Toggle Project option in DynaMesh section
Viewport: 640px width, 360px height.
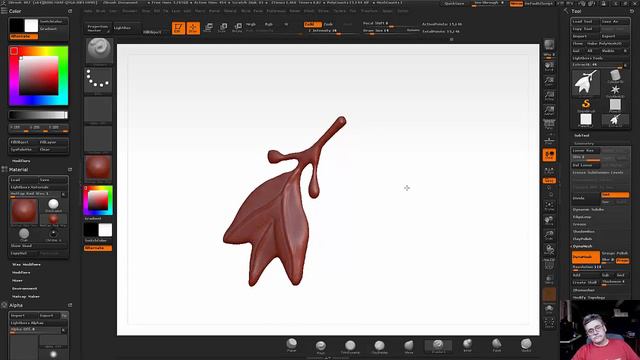(x=622, y=260)
